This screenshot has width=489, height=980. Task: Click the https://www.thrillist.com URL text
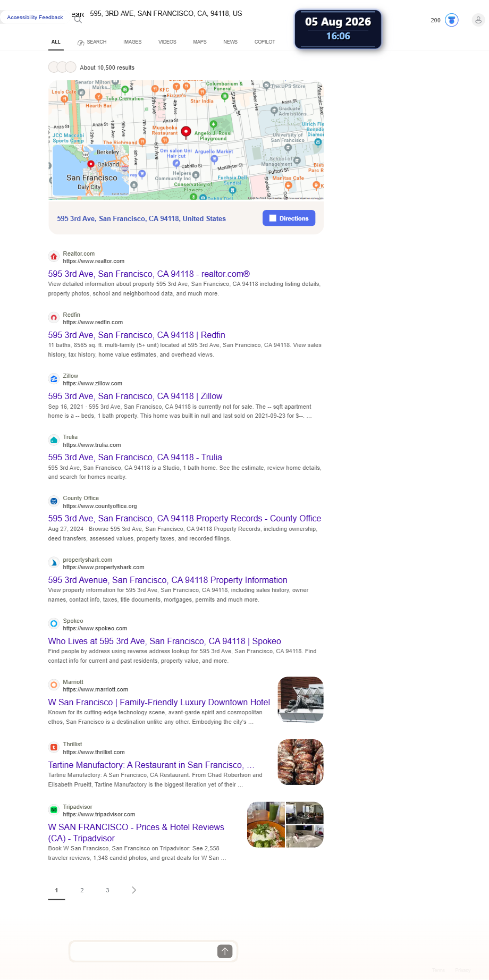tap(94, 753)
